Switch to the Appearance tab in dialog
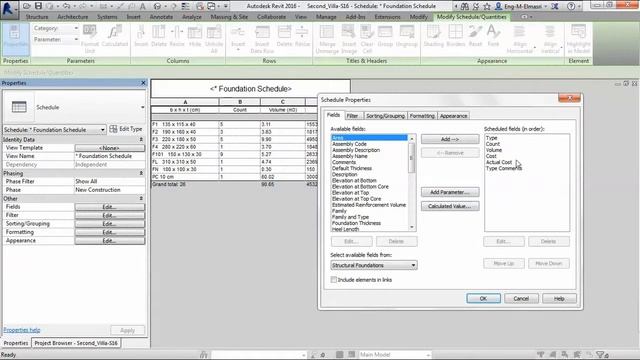 [453, 116]
